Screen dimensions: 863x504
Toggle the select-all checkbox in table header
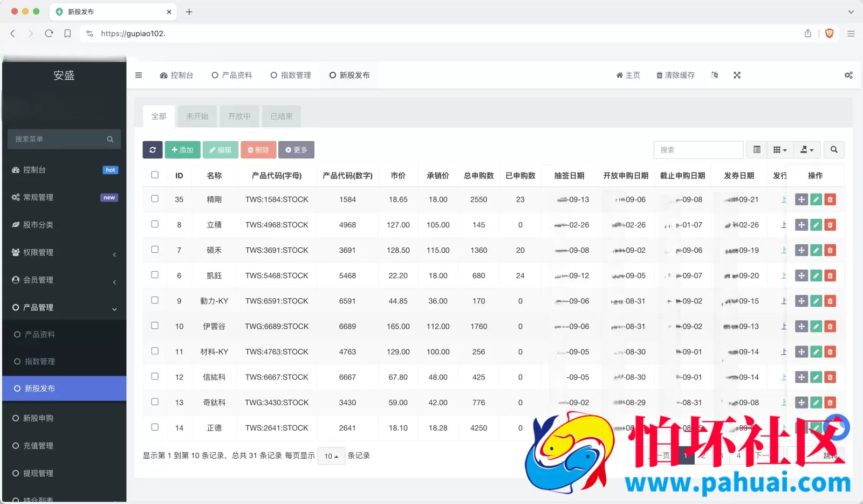coord(155,175)
